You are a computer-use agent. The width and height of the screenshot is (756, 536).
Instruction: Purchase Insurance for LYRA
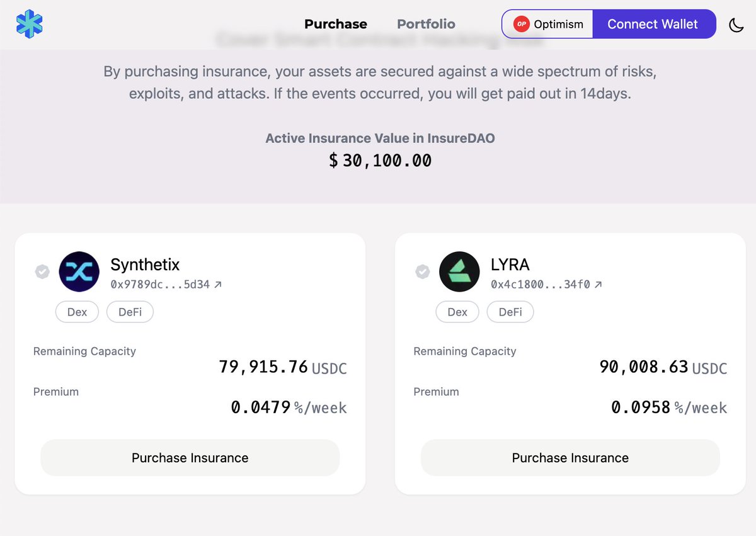coord(570,458)
